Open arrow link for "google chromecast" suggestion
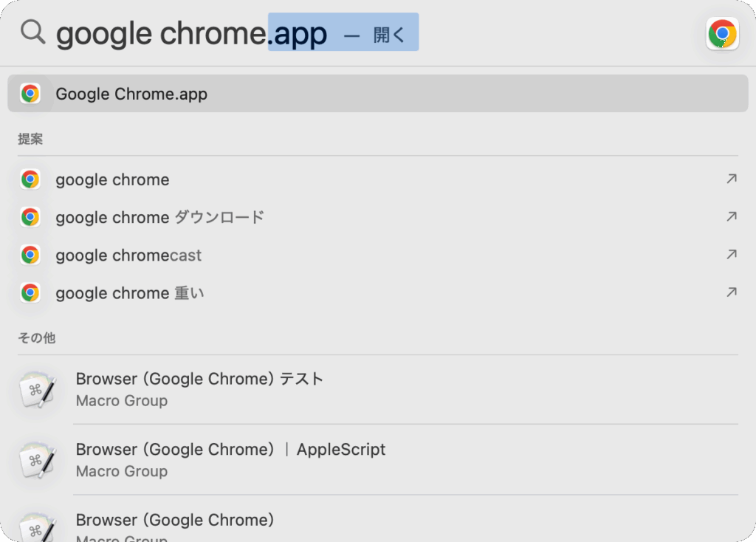This screenshot has width=756, height=542. (731, 254)
